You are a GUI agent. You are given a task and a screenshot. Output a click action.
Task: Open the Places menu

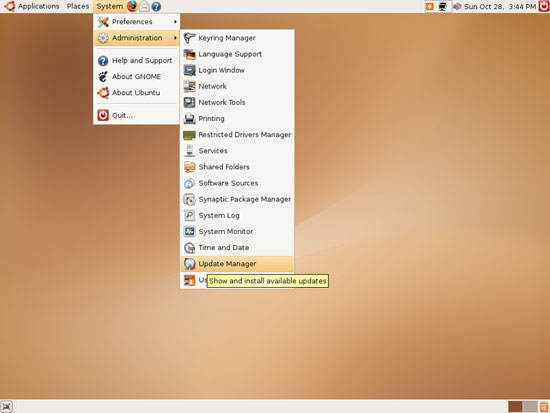coord(78,6)
